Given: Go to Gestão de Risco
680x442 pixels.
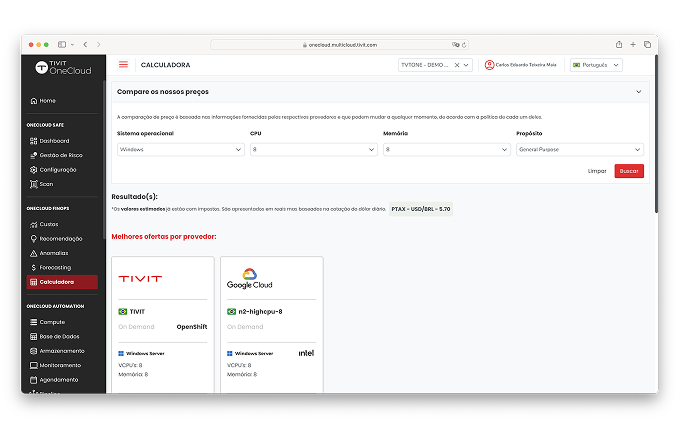Looking at the screenshot, I should (x=59, y=155).
